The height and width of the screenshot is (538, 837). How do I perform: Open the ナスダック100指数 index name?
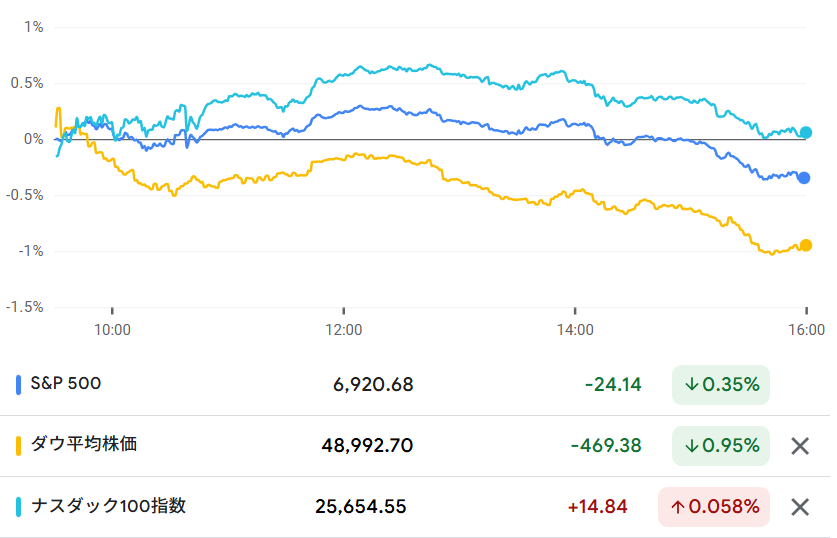pyautogui.click(x=109, y=506)
